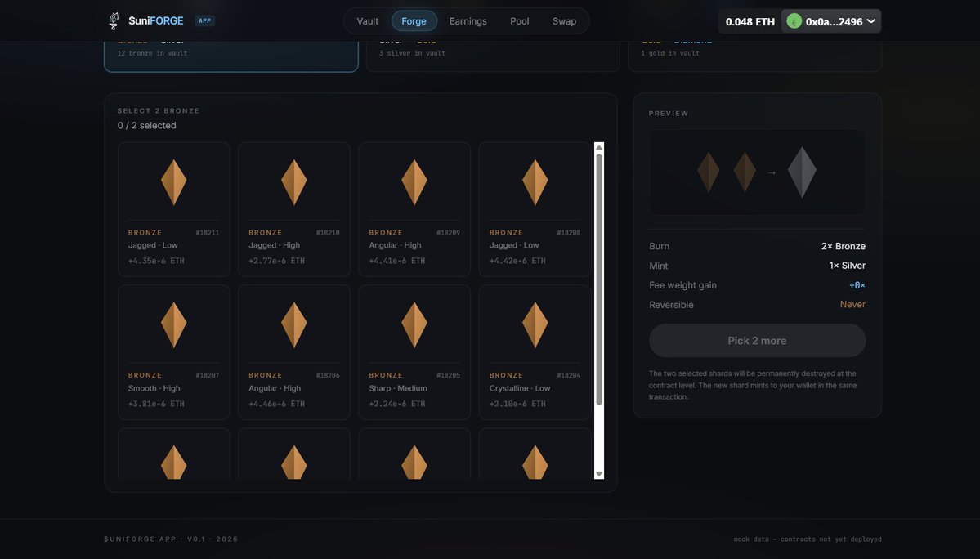This screenshot has width=980, height=559.
Task: Click the $UNIFORGE APP · V0.1 footer text
Action: pos(172,539)
